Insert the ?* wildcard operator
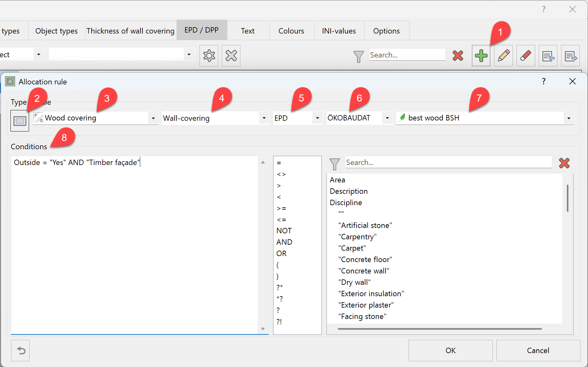 pyautogui.click(x=279, y=287)
